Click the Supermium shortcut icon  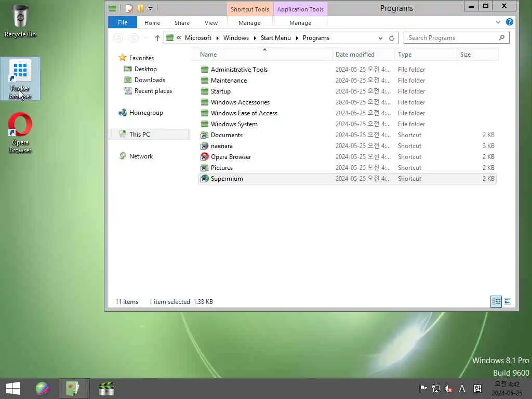coord(204,179)
